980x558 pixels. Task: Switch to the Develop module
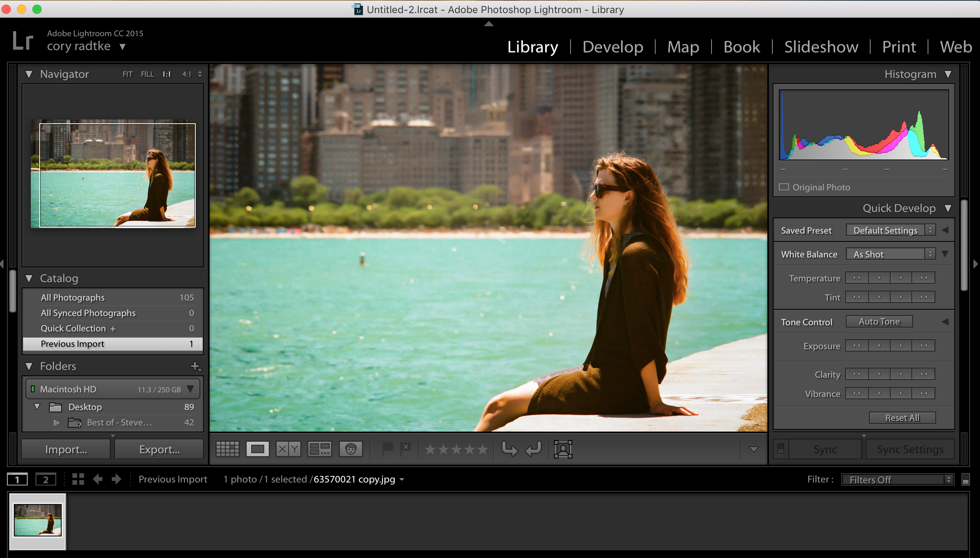(612, 47)
